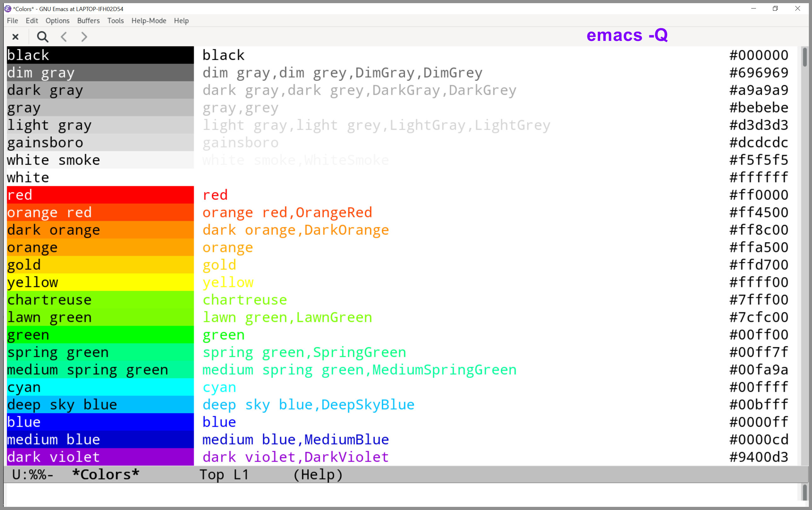Click hex value #bebebe
Screen dimensions: 812x510
tap(759, 108)
